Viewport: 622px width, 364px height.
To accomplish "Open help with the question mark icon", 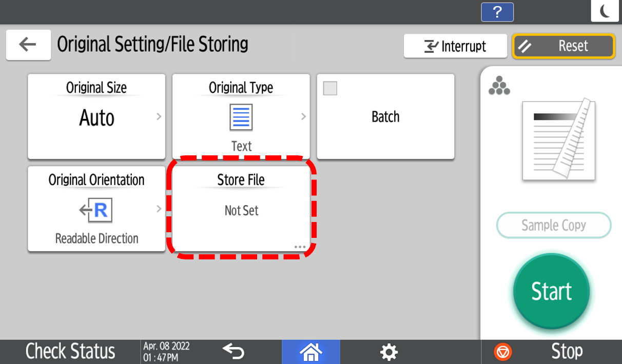I will [x=497, y=12].
